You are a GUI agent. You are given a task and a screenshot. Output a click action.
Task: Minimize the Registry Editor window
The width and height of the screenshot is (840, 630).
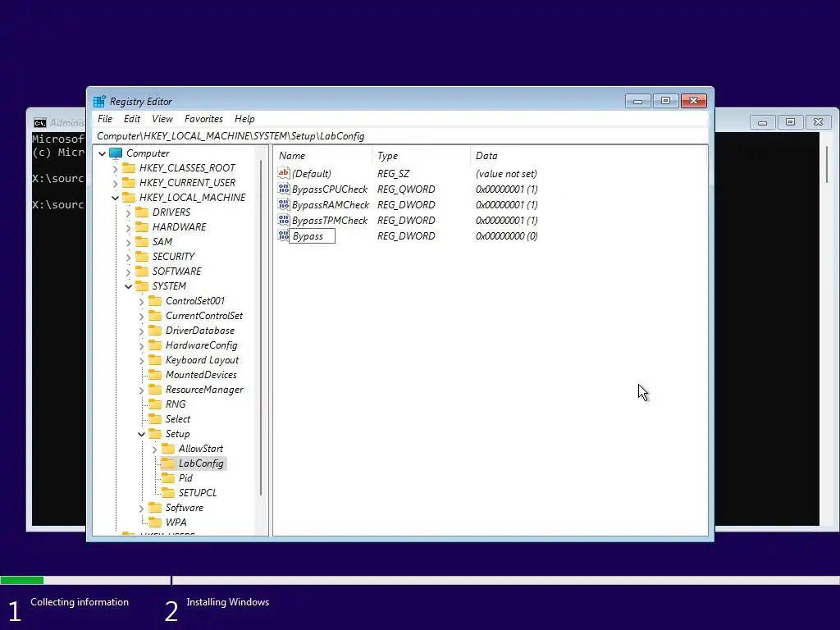tap(637, 101)
